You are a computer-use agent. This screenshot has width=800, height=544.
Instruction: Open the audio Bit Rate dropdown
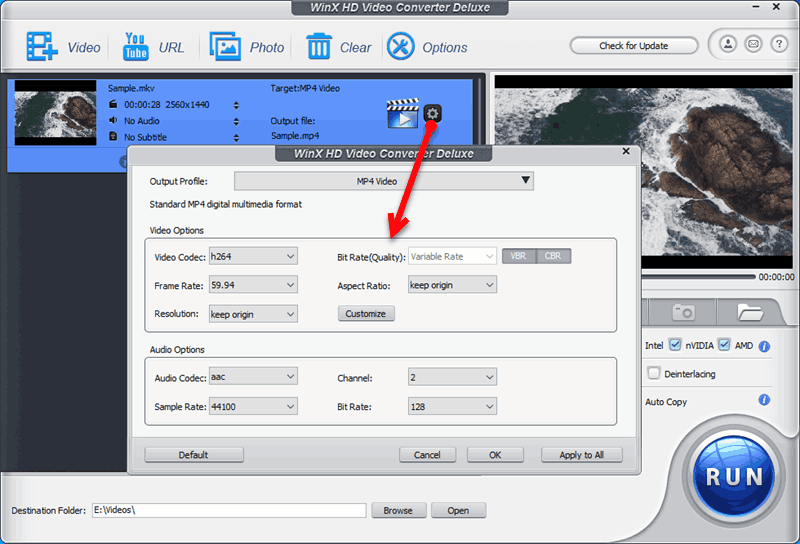452,407
